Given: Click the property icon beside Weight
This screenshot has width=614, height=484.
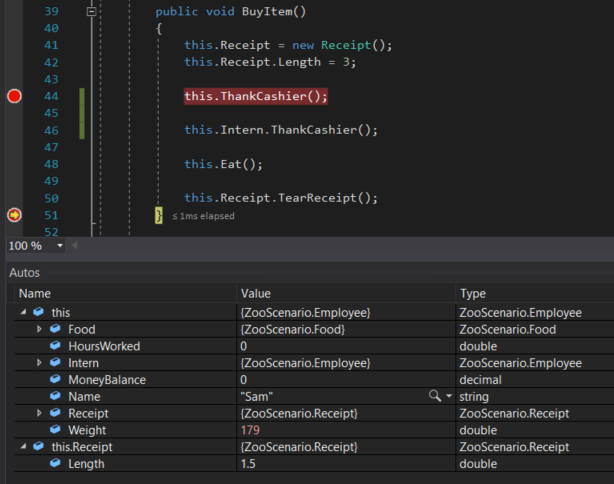Looking at the screenshot, I should point(56,430).
